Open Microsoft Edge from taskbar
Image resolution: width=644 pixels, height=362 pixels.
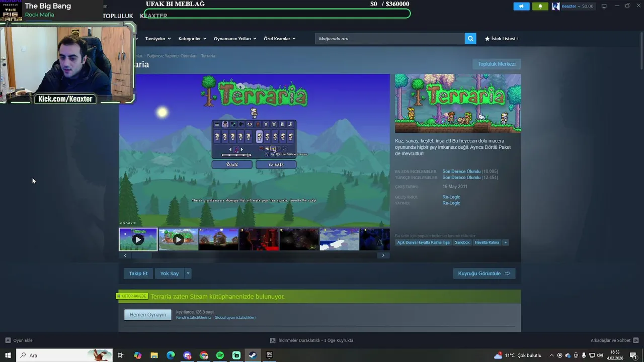(x=171, y=355)
